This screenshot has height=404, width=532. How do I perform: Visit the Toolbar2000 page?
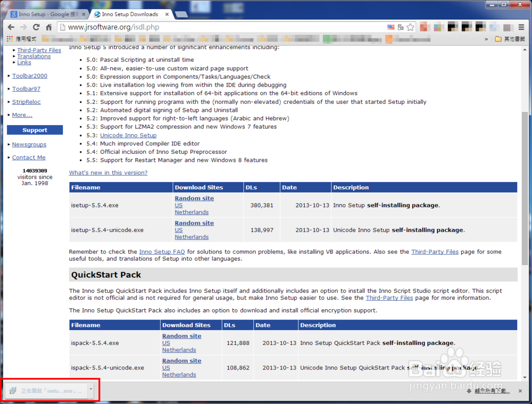29,76
